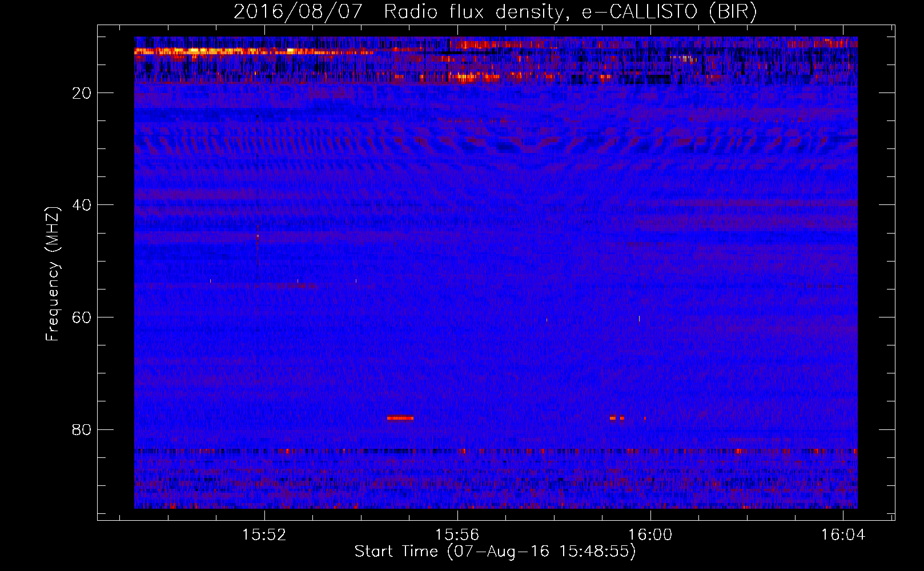This screenshot has width=924, height=571.
Task: Click the '20' frequency tick label
Action: coord(82,93)
